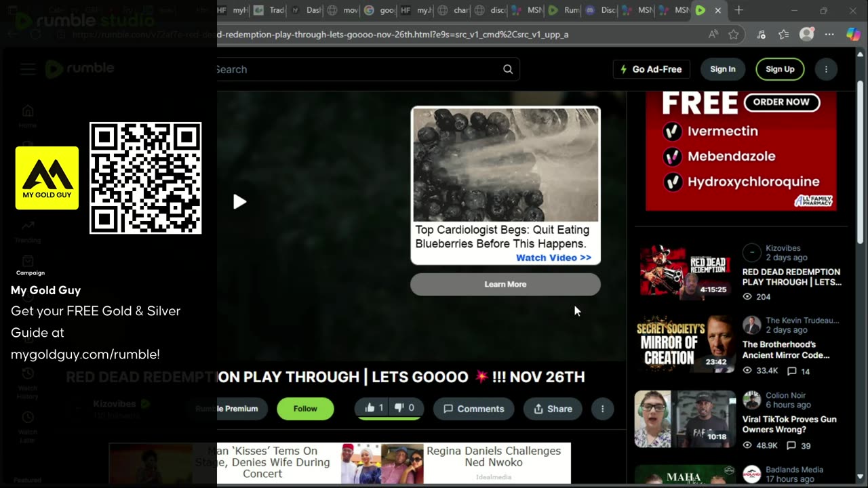Open Red Dead Redemption 4:15:25 thumbnail
The image size is (868, 488).
click(x=685, y=271)
